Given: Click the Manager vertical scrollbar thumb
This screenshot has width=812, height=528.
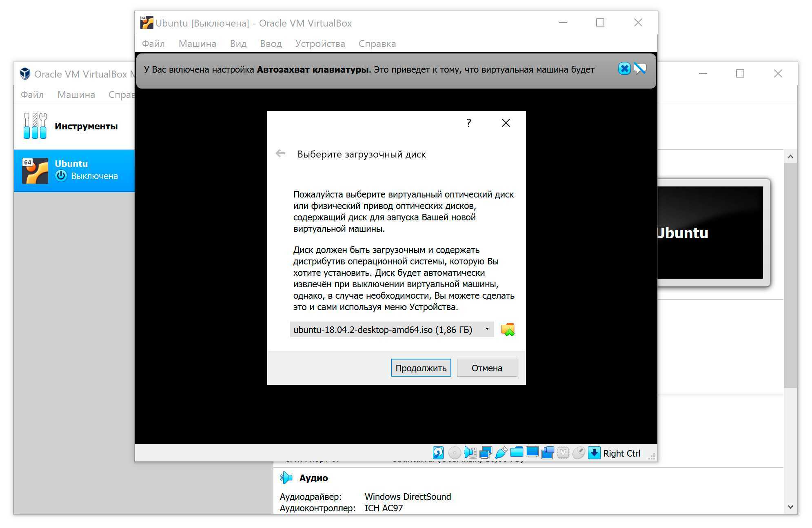Looking at the screenshot, I should [790, 275].
